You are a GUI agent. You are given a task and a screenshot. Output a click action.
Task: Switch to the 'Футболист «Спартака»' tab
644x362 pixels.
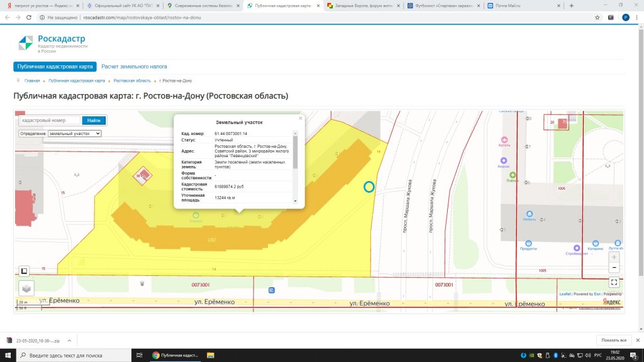(443, 6)
